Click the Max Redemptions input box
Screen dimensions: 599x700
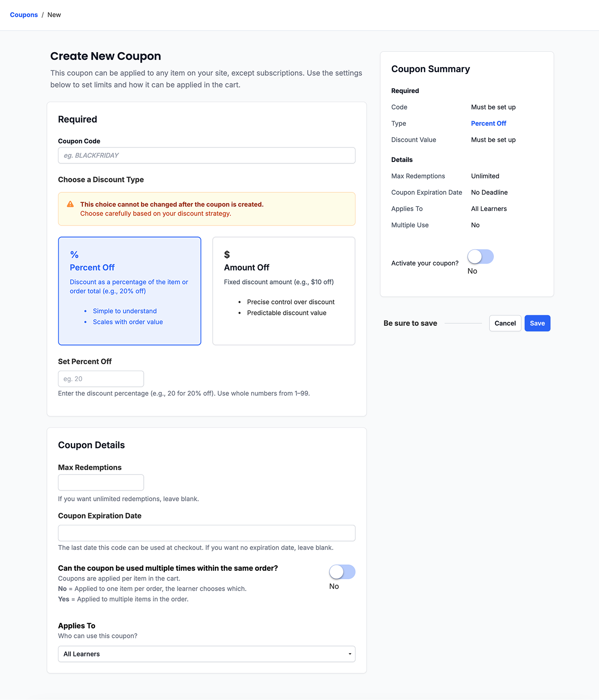pos(101,483)
